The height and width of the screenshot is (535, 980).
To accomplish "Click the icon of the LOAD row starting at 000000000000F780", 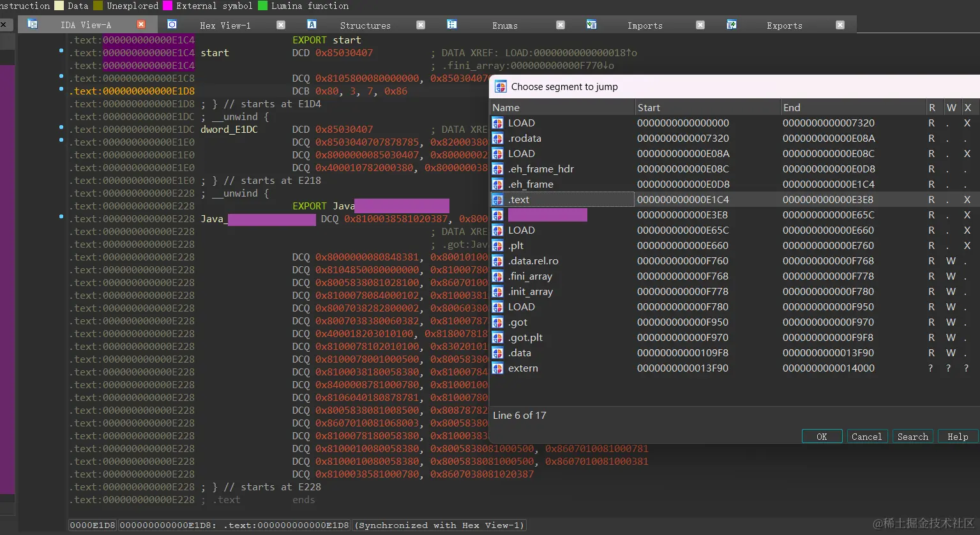I will point(497,307).
